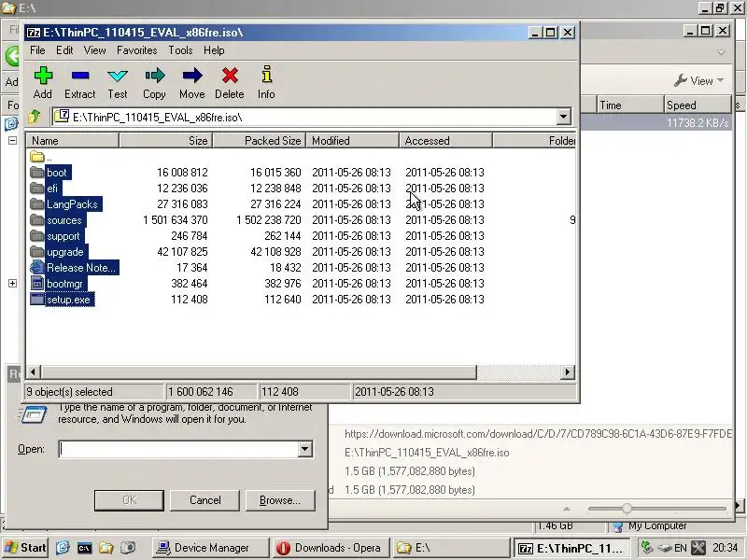Select the bootmgr file icon
The width and height of the screenshot is (747, 560).
(x=37, y=284)
